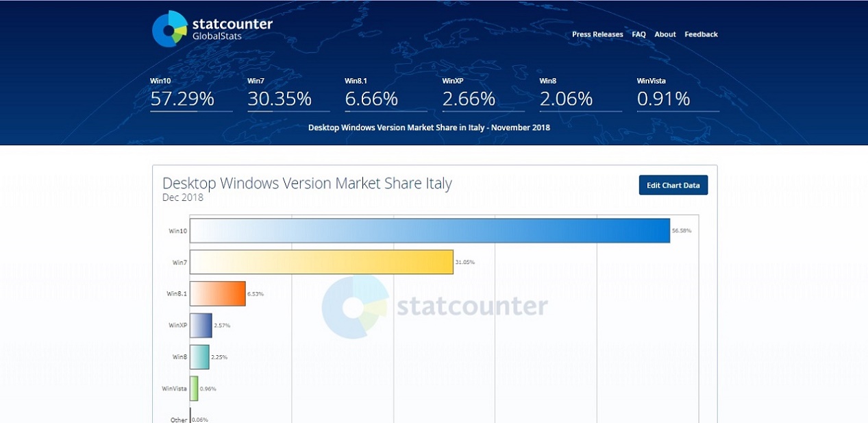Screen dimensions: 868x423
Task: Click the Other axis label
Action: pos(179,420)
